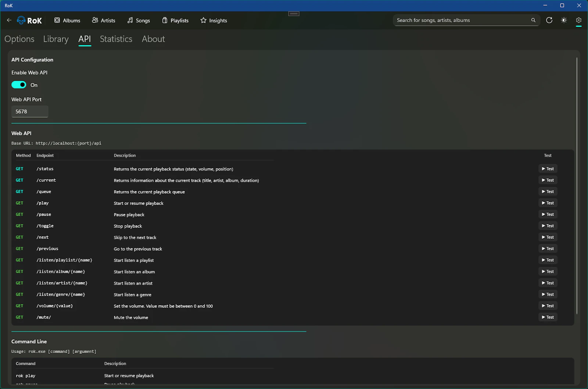Switch to the Library tab
The image size is (588, 389).
tap(56, 39)
